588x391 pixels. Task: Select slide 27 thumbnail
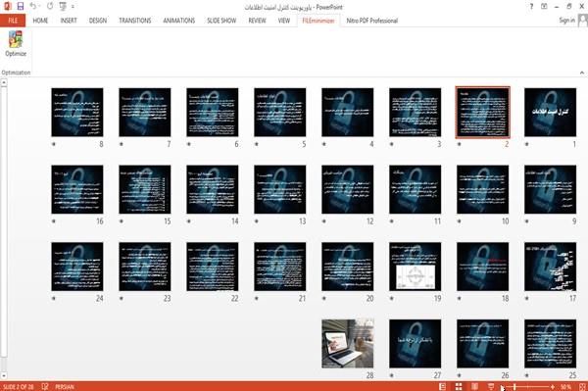[416, 344]
